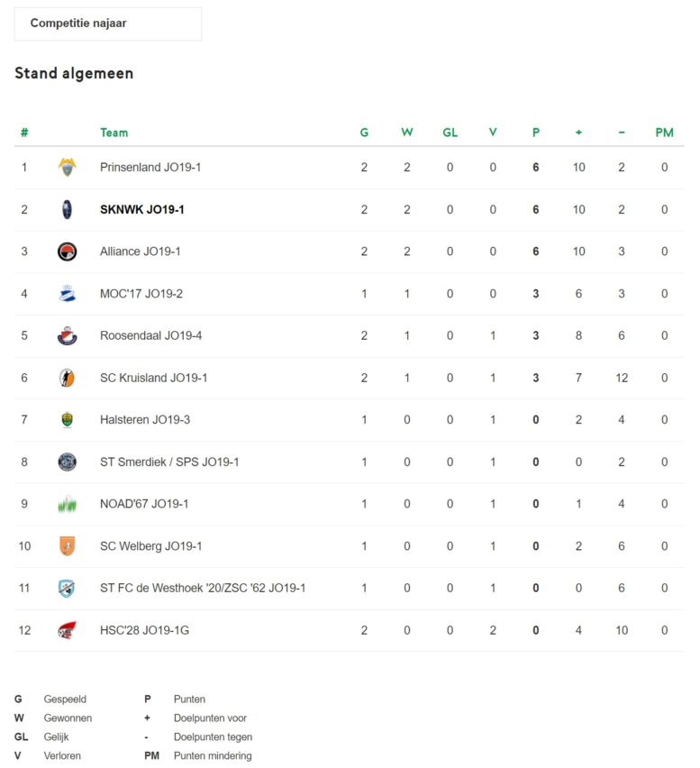Click the Team column header

[114, 133]
